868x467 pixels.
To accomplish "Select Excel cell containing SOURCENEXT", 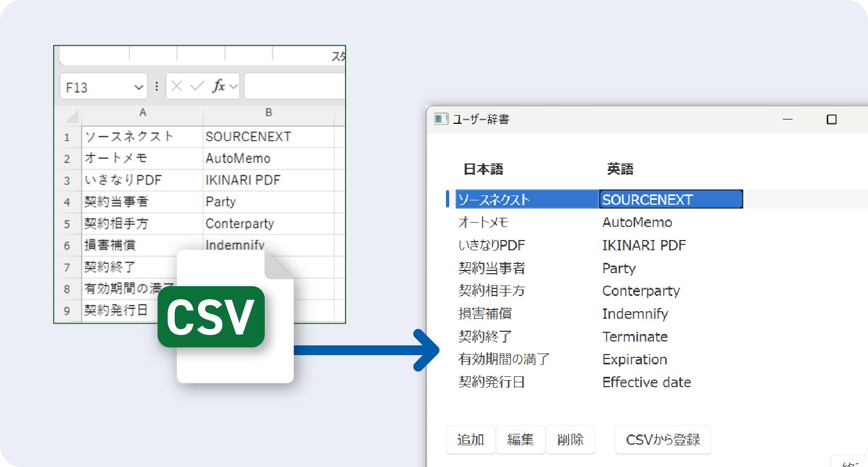I will point(269,137).
